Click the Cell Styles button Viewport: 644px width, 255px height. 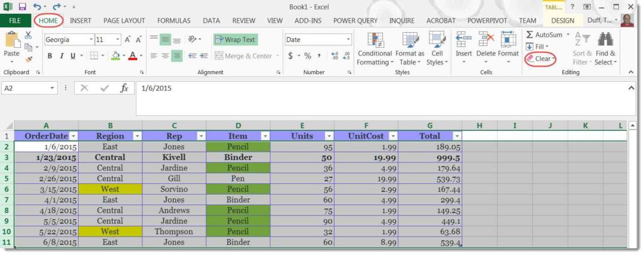coord(437,48)
